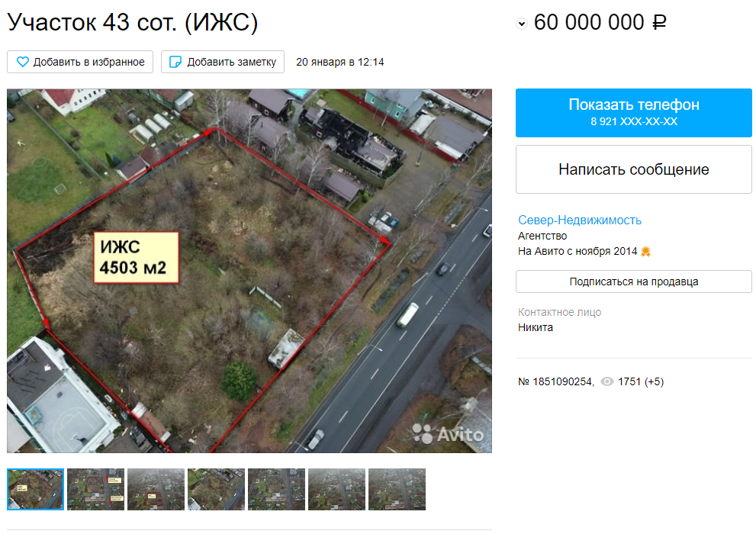
Task: Select the fourth photo thumbnail
Action: click(x=216, y=489)
